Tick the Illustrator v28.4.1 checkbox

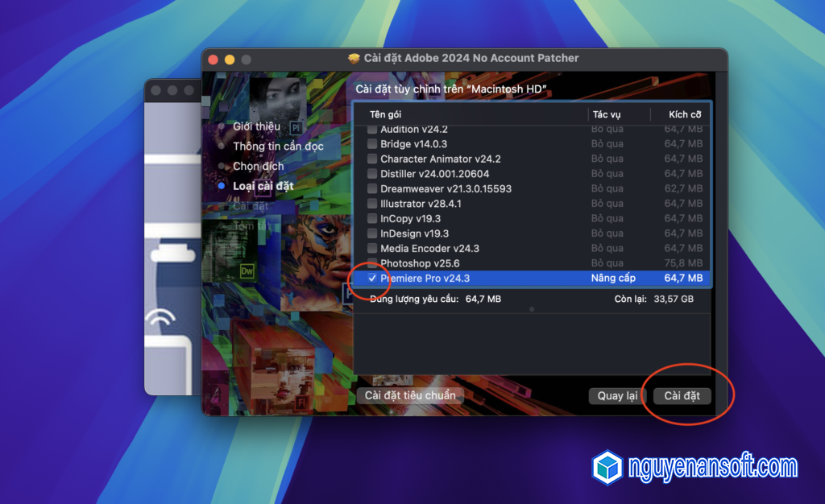pyautogui.click(x=372, y=204)
